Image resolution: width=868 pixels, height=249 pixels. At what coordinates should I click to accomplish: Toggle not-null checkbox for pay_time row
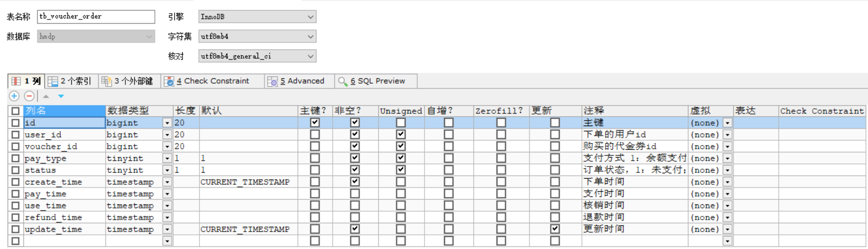coord(355,193)
